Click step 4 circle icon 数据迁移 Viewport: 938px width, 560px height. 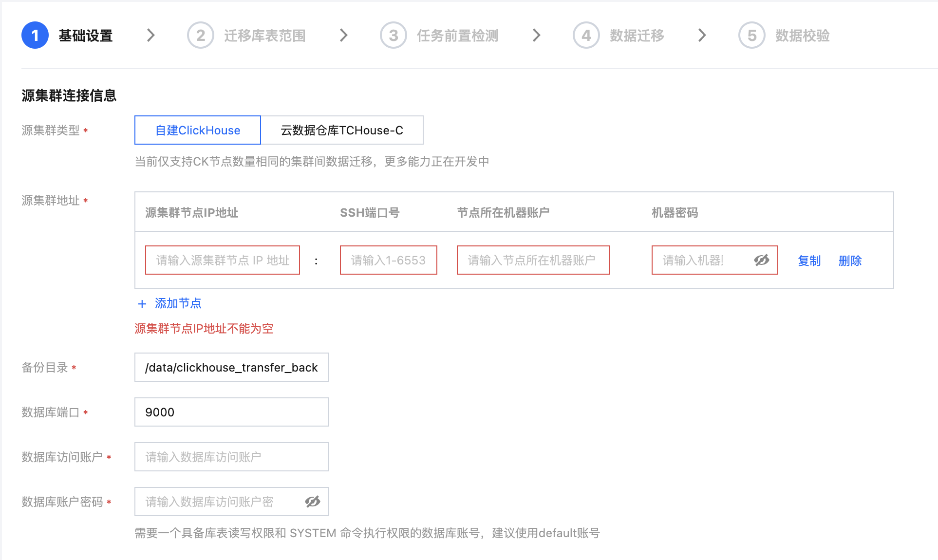[586, 36]
